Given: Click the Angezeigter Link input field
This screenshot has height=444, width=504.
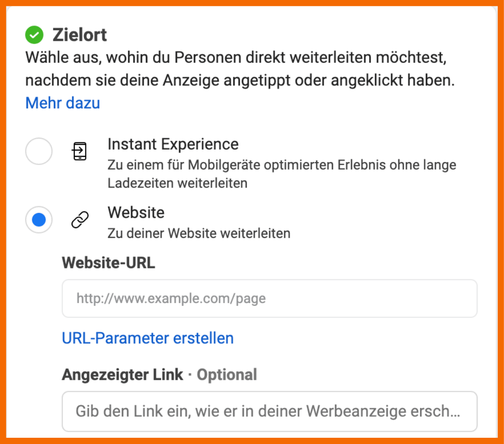Looking at the screenshot, I should (x=269, y=411).
